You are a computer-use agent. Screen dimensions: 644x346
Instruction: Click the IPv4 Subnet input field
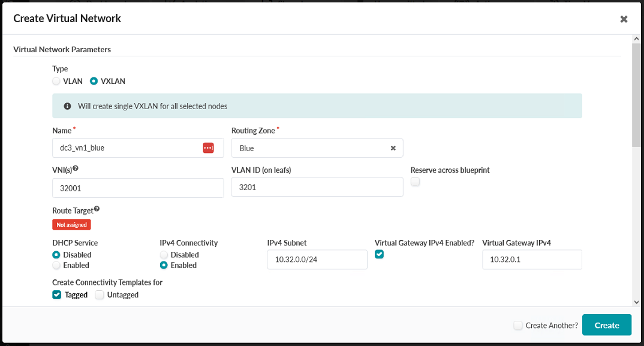coord(317,260)
